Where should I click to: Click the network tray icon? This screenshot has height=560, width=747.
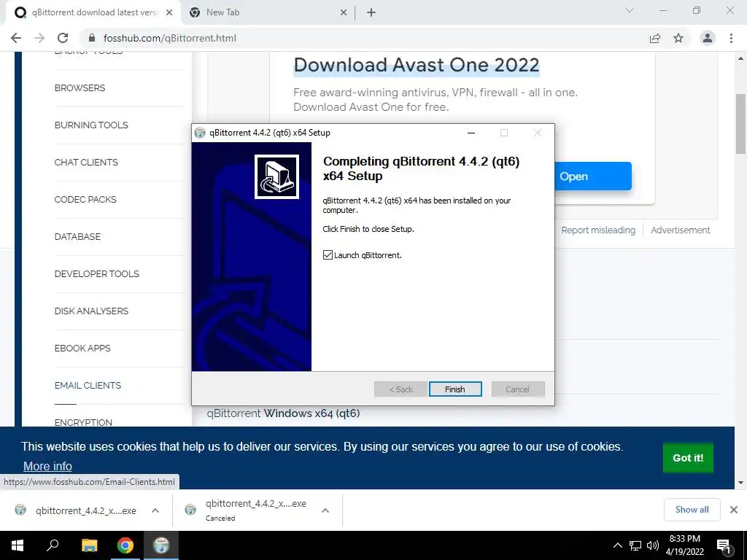635,545
